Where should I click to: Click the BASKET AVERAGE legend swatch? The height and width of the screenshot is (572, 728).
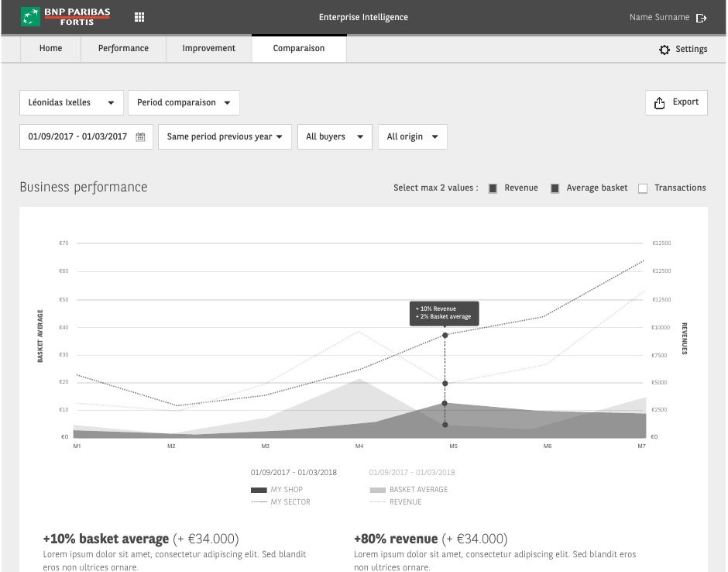[377, 490]
